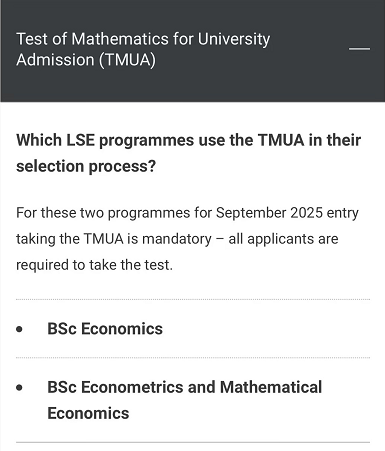Click 'Economics' second line of Econometrics link
This screenshot has width=385, height=451.
click(88, 413)
